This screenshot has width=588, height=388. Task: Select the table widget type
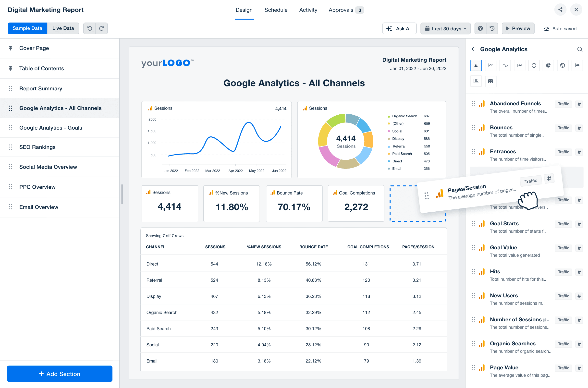490,81
